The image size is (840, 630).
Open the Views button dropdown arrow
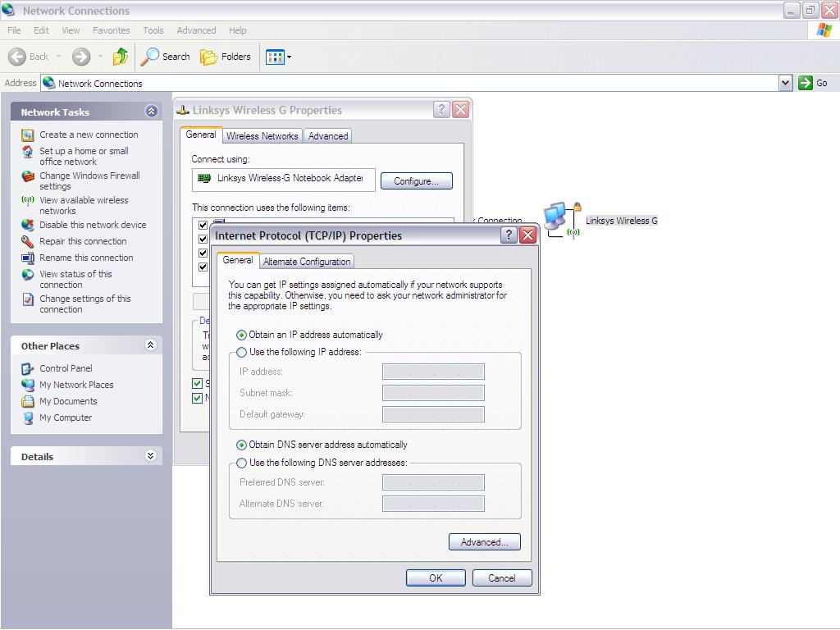click(x=290, y=57)
